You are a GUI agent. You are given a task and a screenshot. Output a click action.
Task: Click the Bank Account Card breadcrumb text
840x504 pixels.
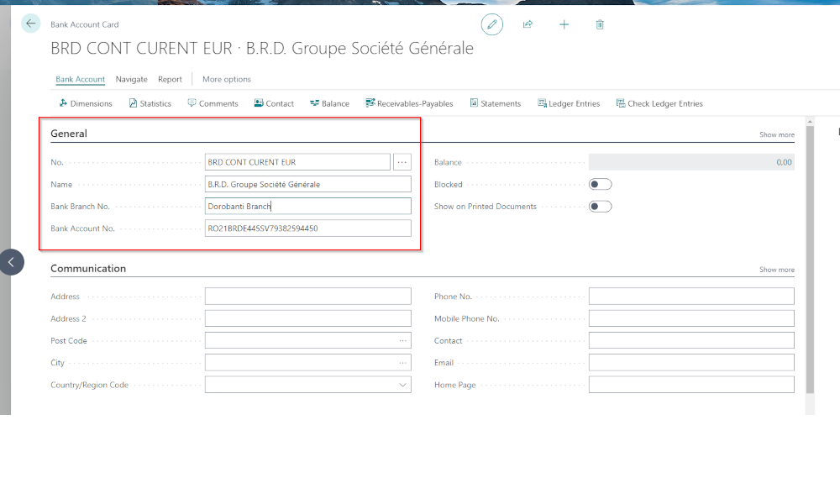pyautogui.click(x=85, y=24)
